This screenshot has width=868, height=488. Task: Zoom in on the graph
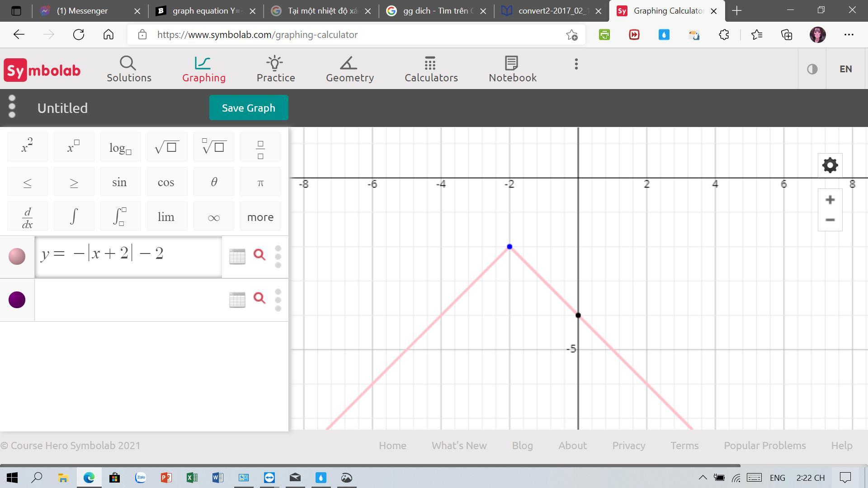click(830, 200)
